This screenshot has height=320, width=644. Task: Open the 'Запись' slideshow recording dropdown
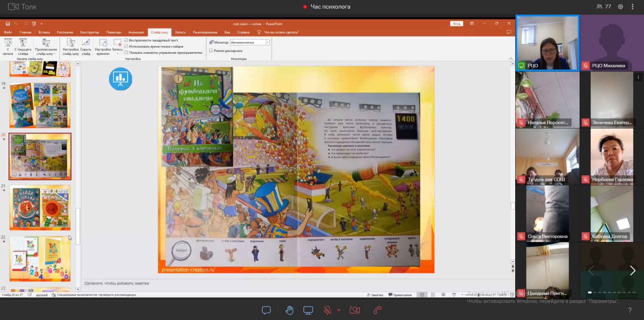point(117,47)
